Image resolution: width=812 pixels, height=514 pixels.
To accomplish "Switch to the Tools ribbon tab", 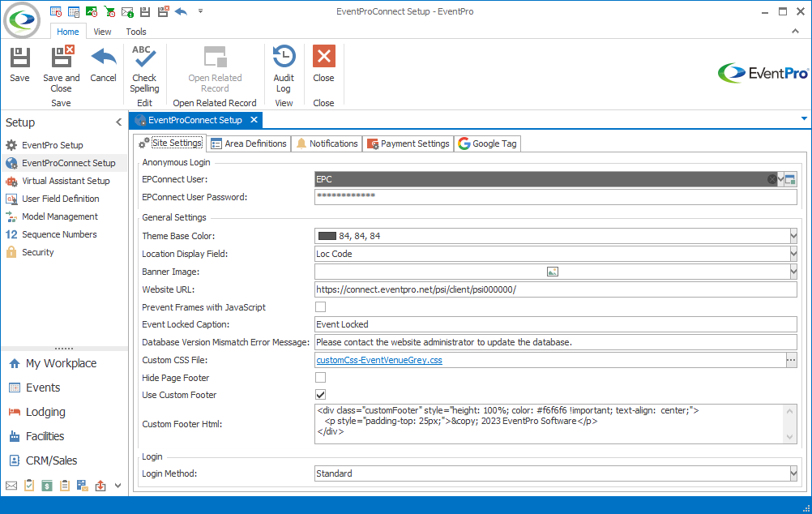I will (x=135, y=32).
